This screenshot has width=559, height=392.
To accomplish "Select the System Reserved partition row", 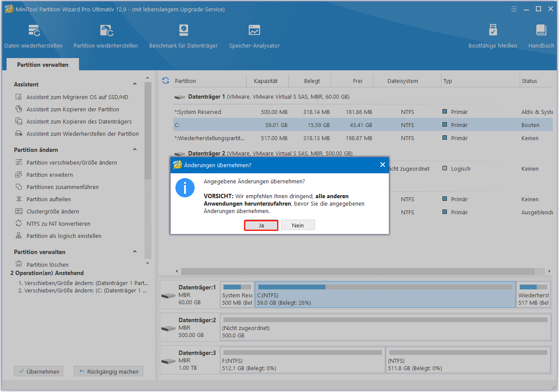I will click(364, 112).
